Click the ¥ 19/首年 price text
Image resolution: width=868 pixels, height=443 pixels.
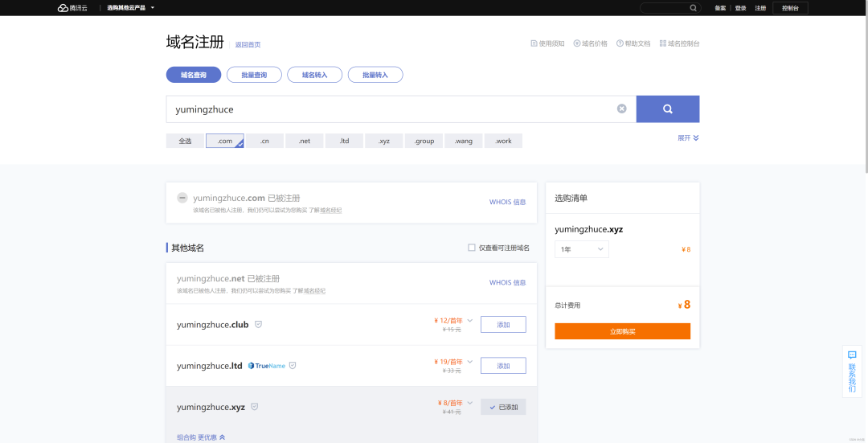[x=448, y=362]
